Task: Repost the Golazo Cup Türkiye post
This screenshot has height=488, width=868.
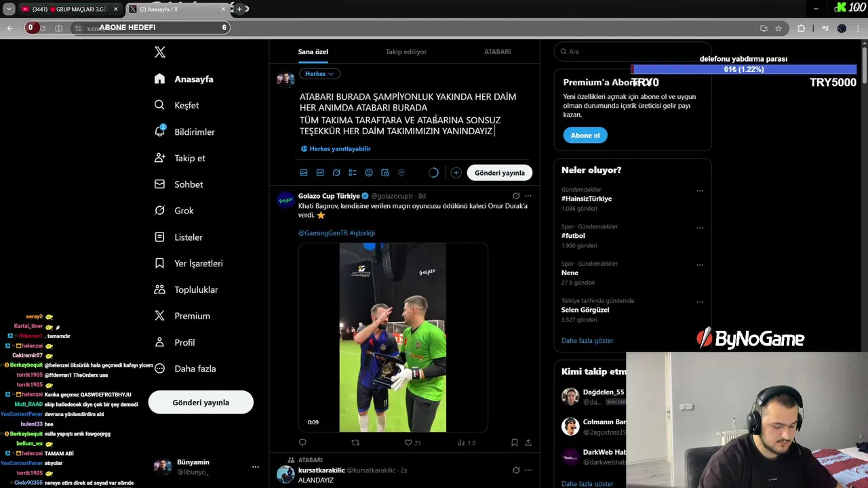Action: (x=355, y=443)
